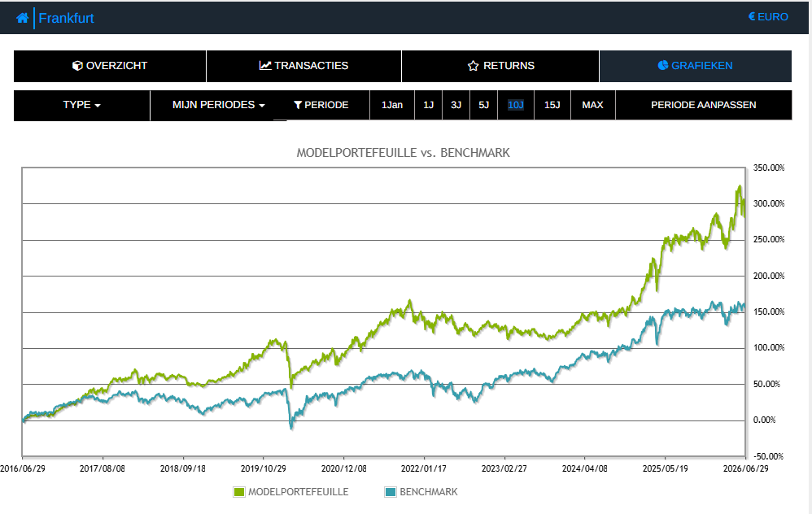812x514 pixels.
Task: Open PERIODE AANPASSEN to customize period
Action: 703,105
